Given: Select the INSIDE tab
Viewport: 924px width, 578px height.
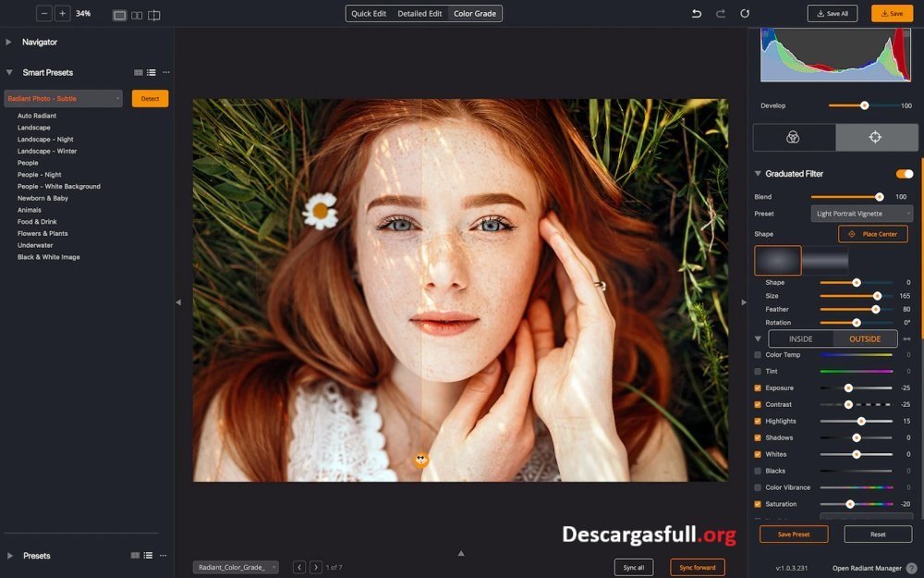Looking at the screenshot, I should 801,339.
